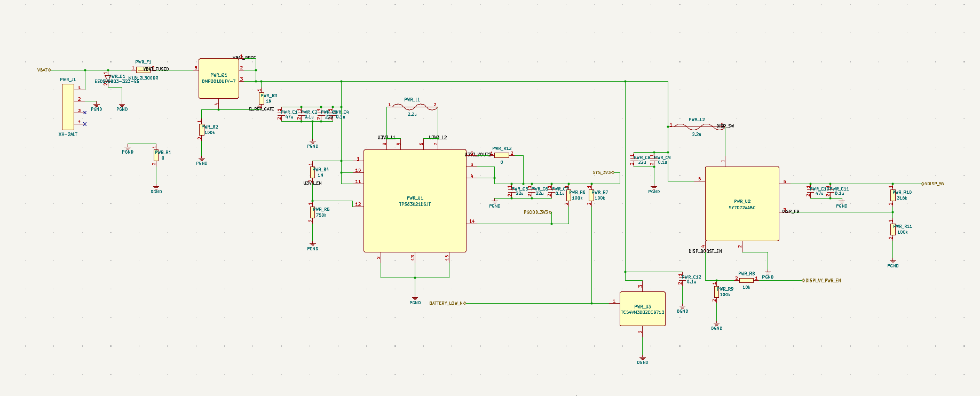
Task: Click the U3V3_EN net label
Action: click(312, 183)
